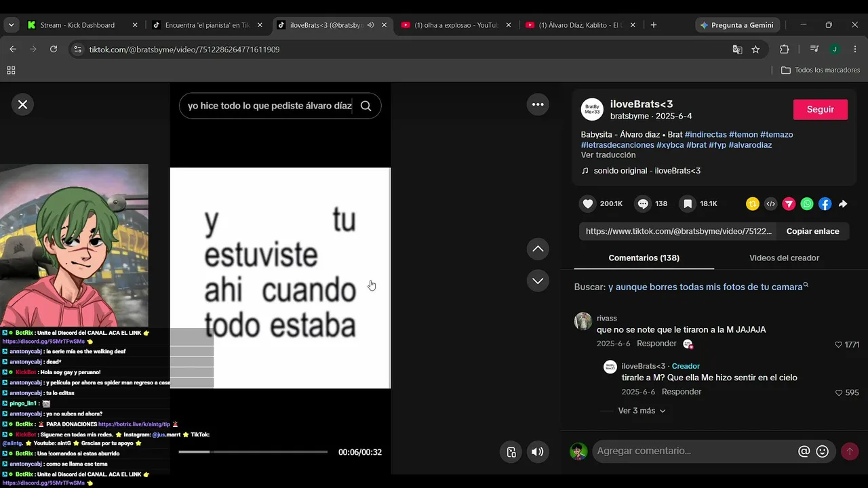
Task: Send to friends with the red paper-plane icon
Action: point(789,204)
